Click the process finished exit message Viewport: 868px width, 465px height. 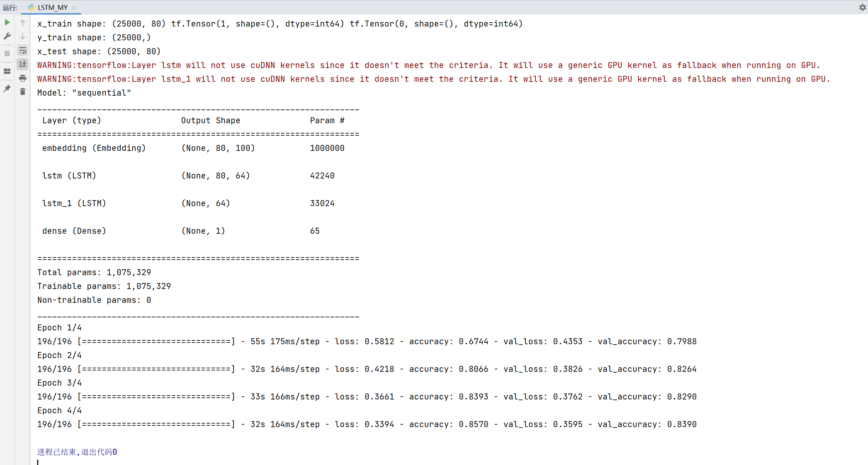point(77,452)
